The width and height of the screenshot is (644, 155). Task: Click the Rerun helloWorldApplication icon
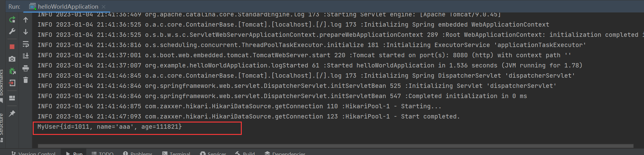coord(12,20)
